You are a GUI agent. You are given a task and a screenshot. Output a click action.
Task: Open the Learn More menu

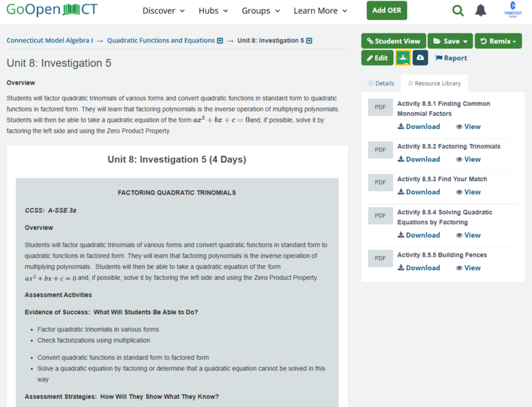(320, 11)
